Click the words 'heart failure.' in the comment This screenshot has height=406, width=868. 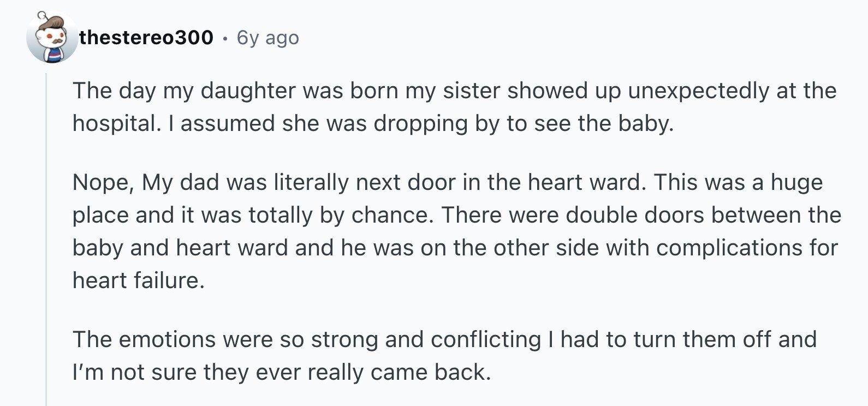pyautogui.click(x=138, y=280)
